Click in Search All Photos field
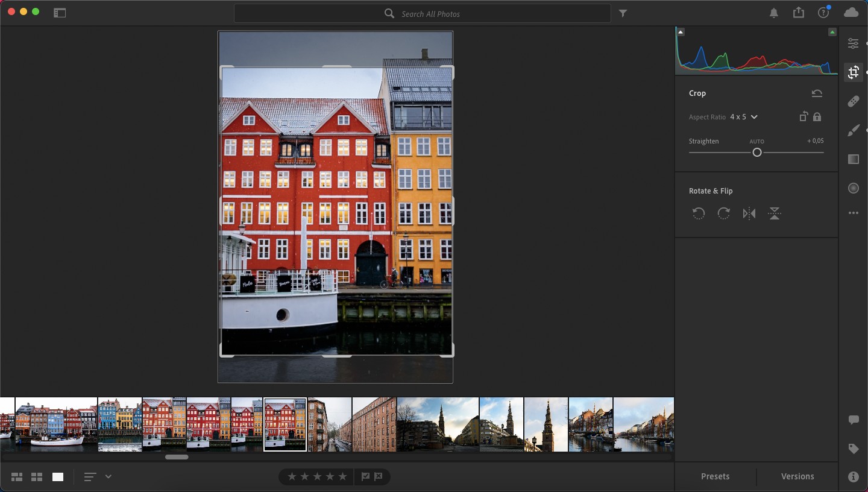This screenshot has width=868, height=492. (x=422, y=13)
